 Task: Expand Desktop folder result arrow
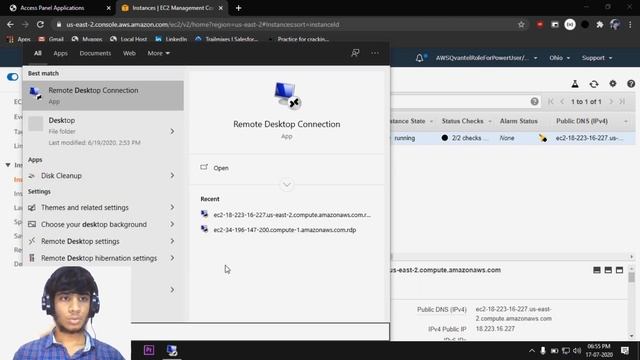pyautogui.click(x=172, y=131)
